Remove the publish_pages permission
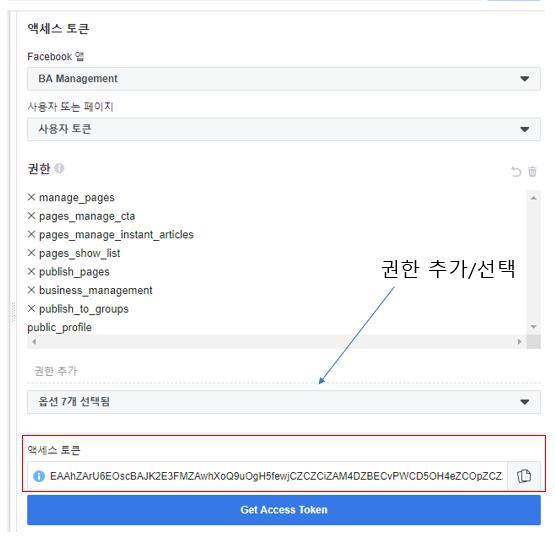 [32, 271]
